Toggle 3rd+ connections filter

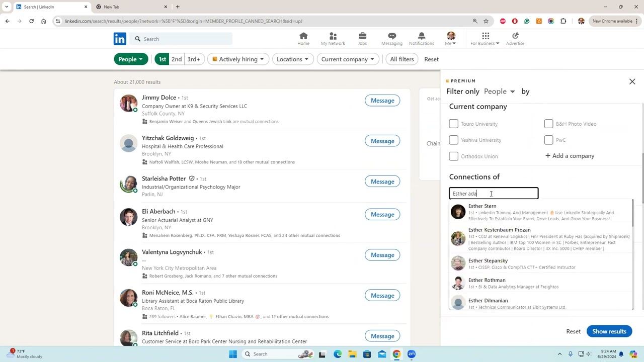pos(194,59)
